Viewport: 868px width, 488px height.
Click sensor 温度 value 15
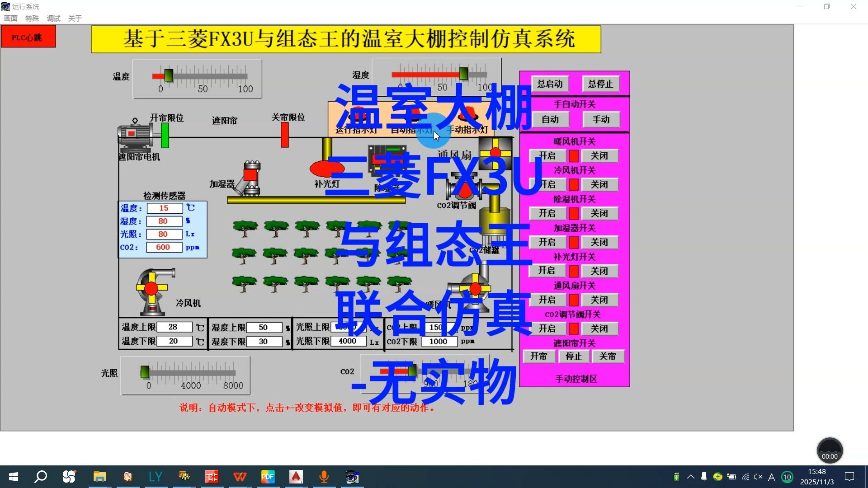[x=165, y=208]
